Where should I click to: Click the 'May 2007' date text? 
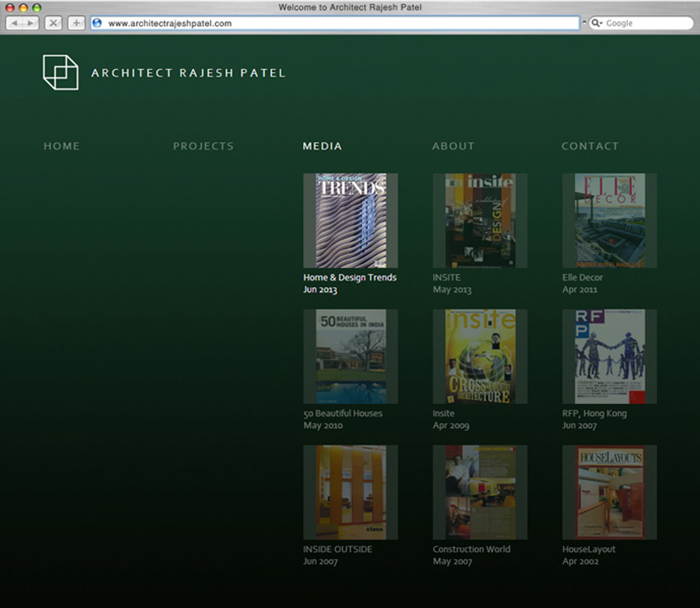[453, 561]
